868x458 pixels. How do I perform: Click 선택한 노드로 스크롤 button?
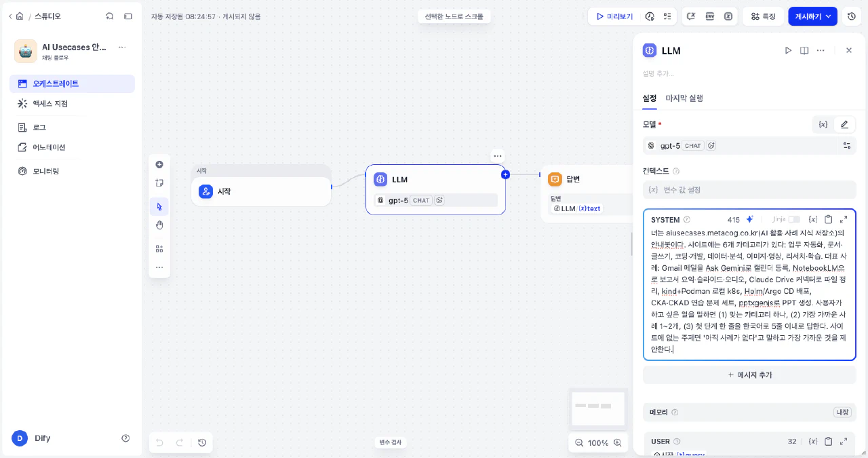pyautogui.click(x=454, y=16)
